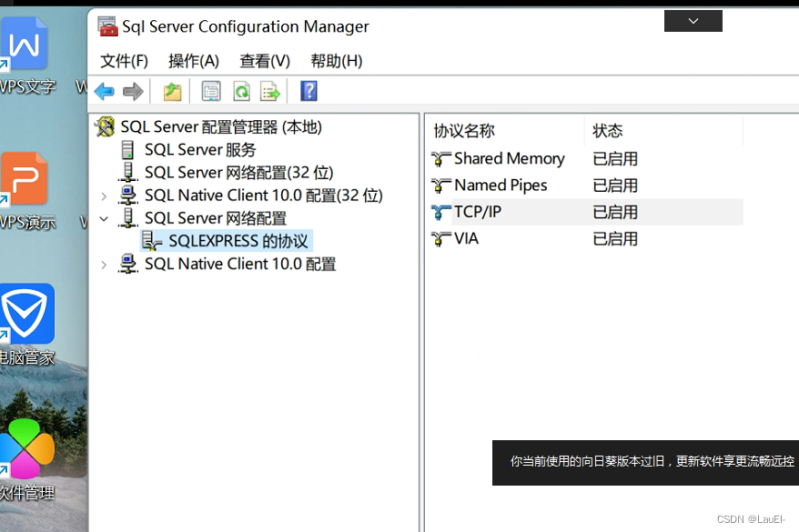
Task: Click the 状态 column header
Action: pyautogui.click(x=607, y=130)
